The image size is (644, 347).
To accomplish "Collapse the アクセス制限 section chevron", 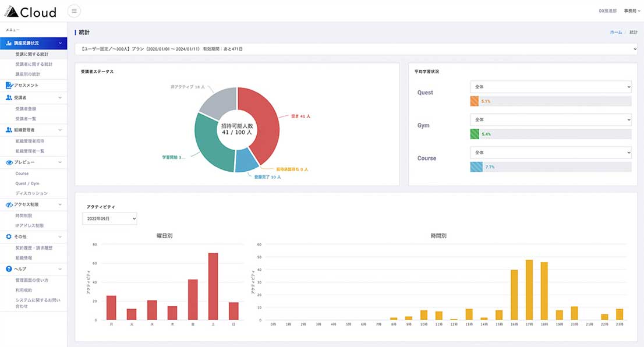I will pos(61,204).
